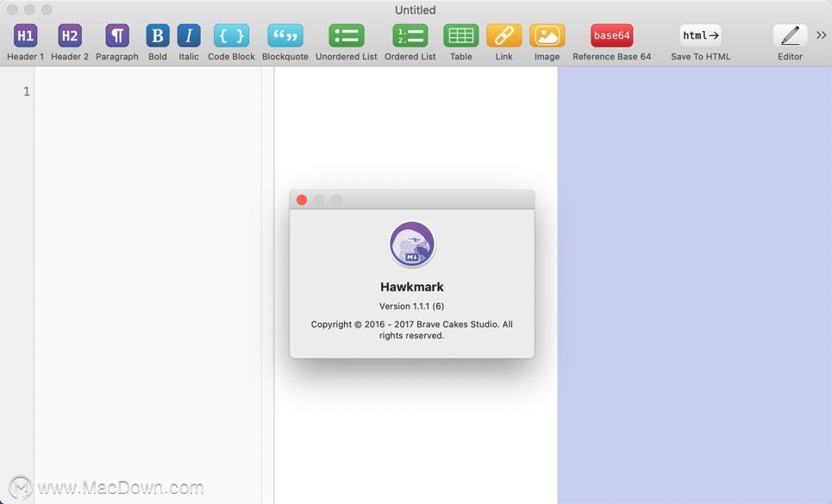Click the Hawkmark app name text
This screenshot has width=832, height=504.
pos(412,287)
